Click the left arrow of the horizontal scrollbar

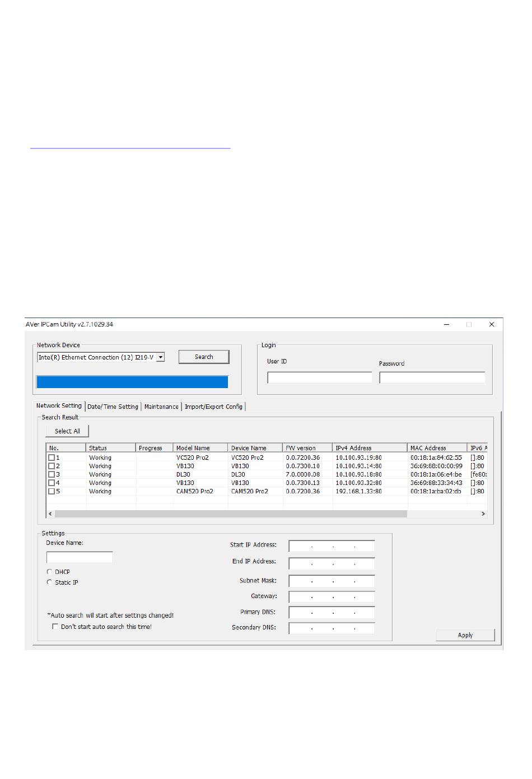(50, 514)
